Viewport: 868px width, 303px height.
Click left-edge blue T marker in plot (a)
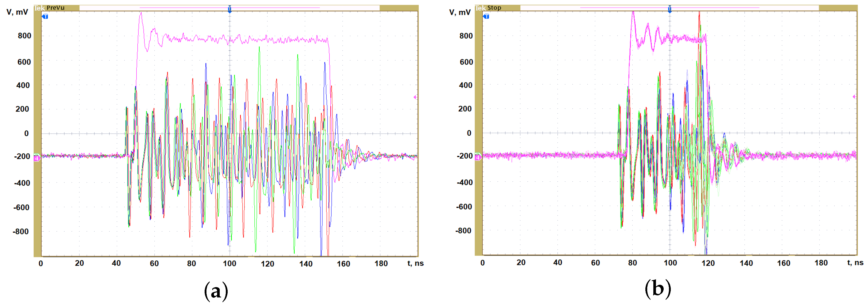pos(45,16)
